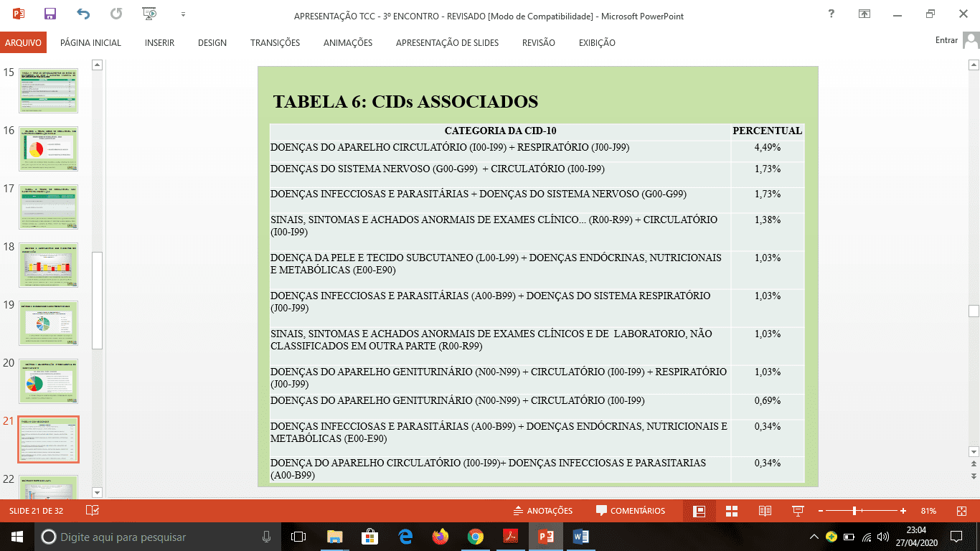Click the 81% zoom level button
980x551 pixels.
tap(928, 511)
